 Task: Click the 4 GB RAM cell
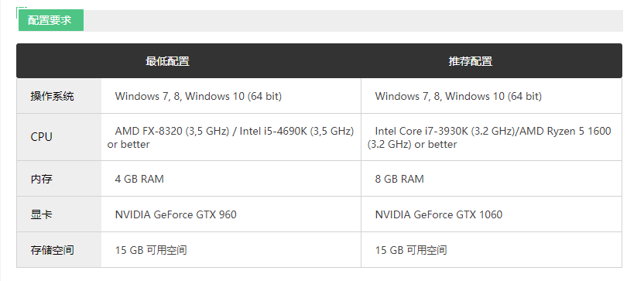[231, 179]
